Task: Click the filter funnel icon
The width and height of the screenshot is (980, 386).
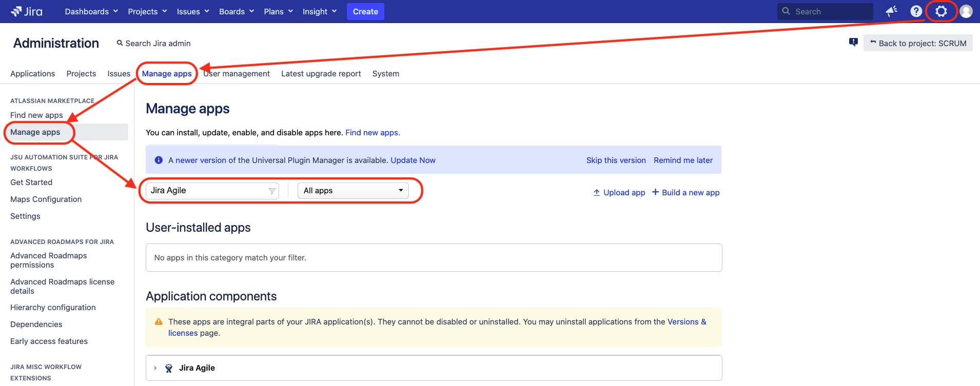Action: coord(272,191)
